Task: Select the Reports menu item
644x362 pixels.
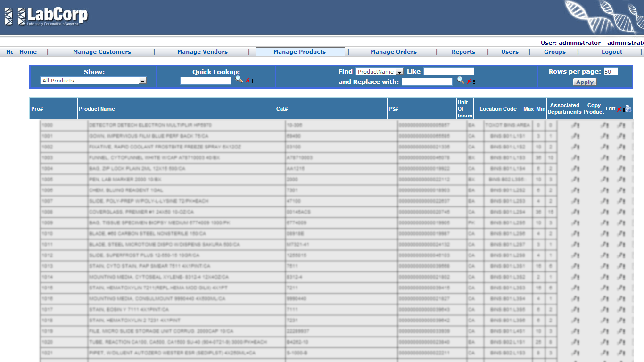Action: 463,52
